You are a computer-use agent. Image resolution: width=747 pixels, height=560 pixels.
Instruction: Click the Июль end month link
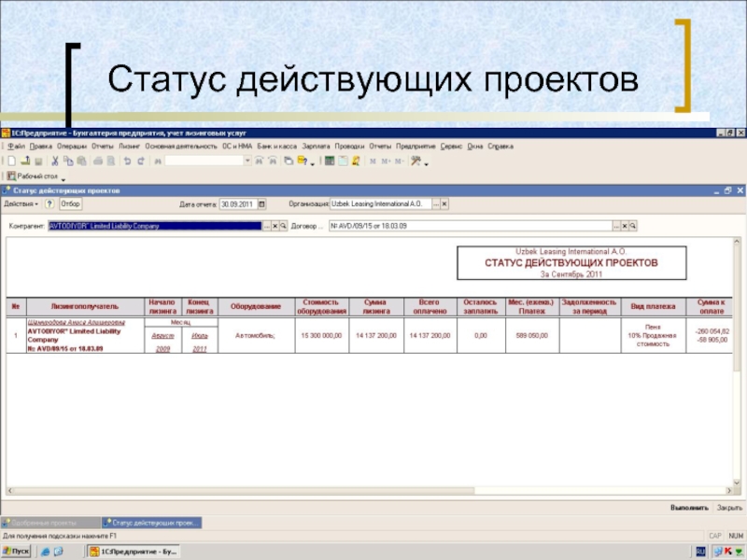point(200,336)
